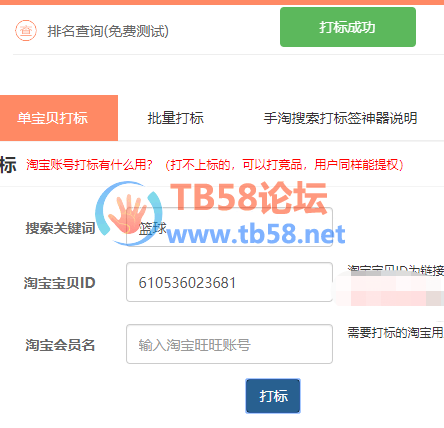Click the green 打标成功 button
The width and height of the screenshot is (444, 428).
[348, 27]
